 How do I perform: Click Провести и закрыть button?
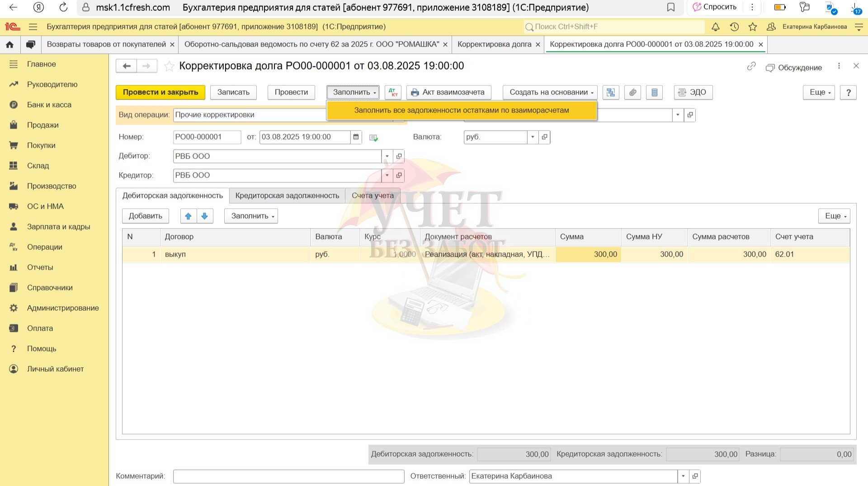click(160, 92)
